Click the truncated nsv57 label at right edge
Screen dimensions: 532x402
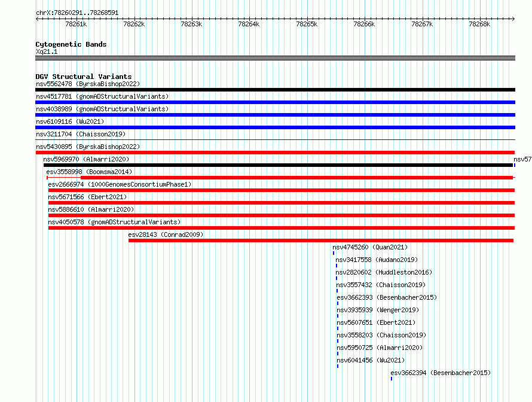click(x=522, y=159)
